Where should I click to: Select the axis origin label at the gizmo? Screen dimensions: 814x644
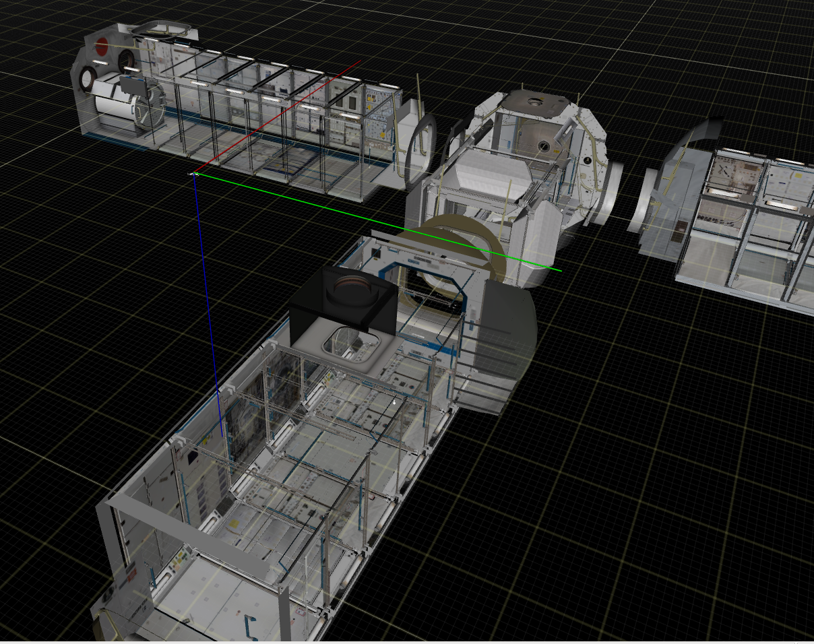tap(193, 174)
